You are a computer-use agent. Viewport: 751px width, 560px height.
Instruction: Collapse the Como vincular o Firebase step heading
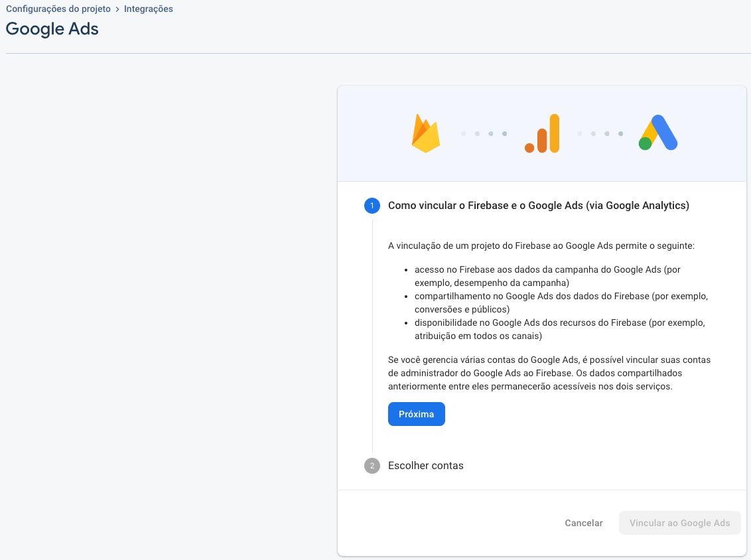click(538, 206)
